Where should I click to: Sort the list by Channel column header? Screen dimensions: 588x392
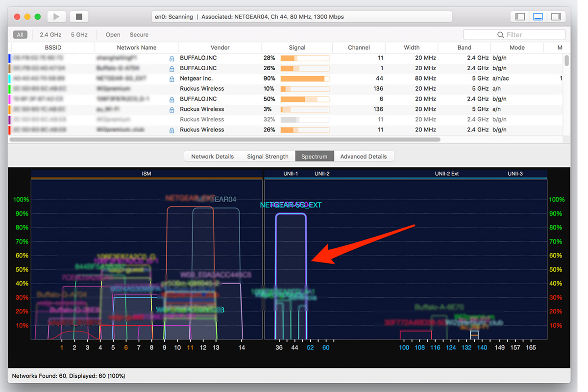359,48
